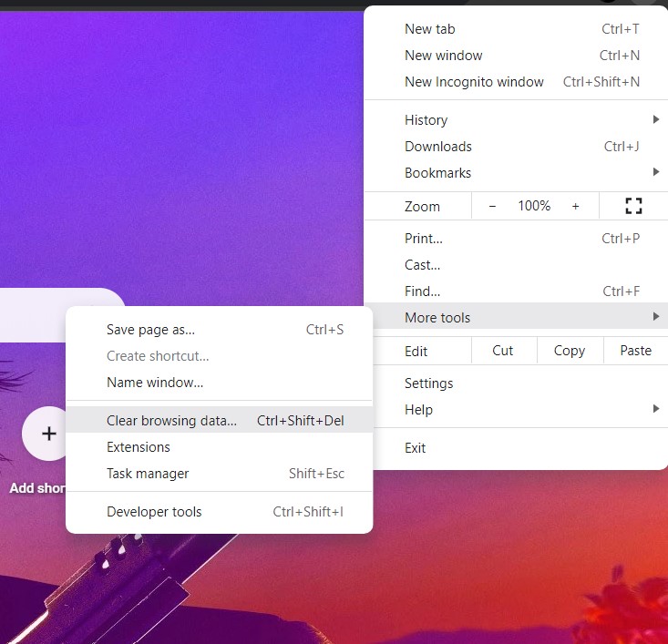The image size is (668, 644).
Task: Click the 100% zoom level value
Action: point(534,206)
